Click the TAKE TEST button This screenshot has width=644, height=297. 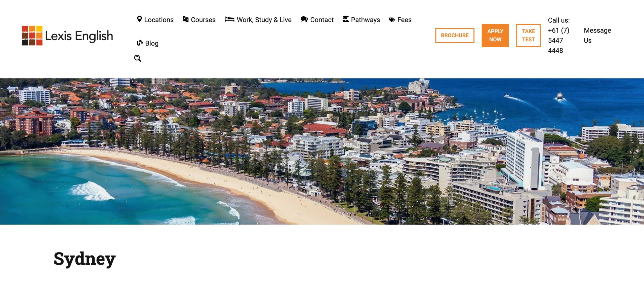click(528, 35)
